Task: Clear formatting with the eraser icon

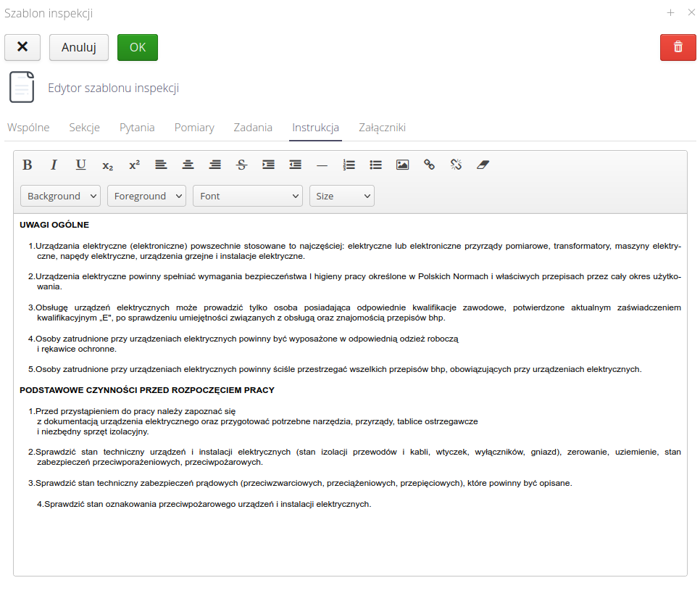Action: [x=483, y=165]
